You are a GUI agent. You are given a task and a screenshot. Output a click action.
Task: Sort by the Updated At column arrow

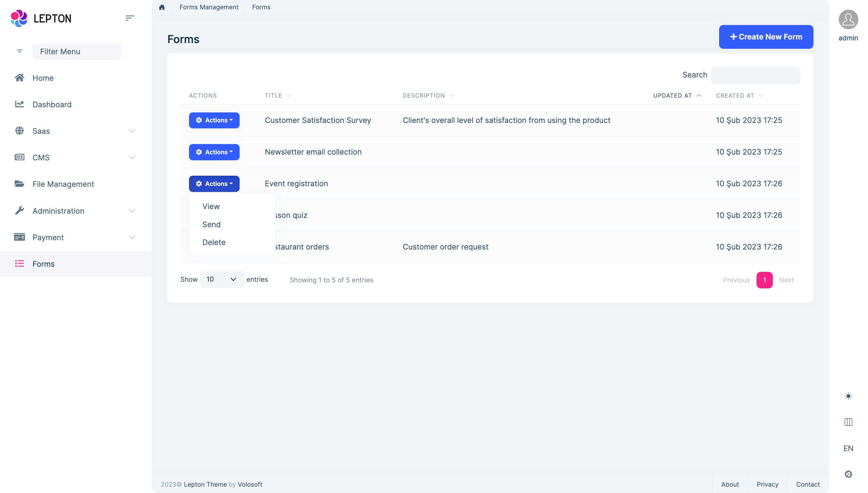pos(699,96)
